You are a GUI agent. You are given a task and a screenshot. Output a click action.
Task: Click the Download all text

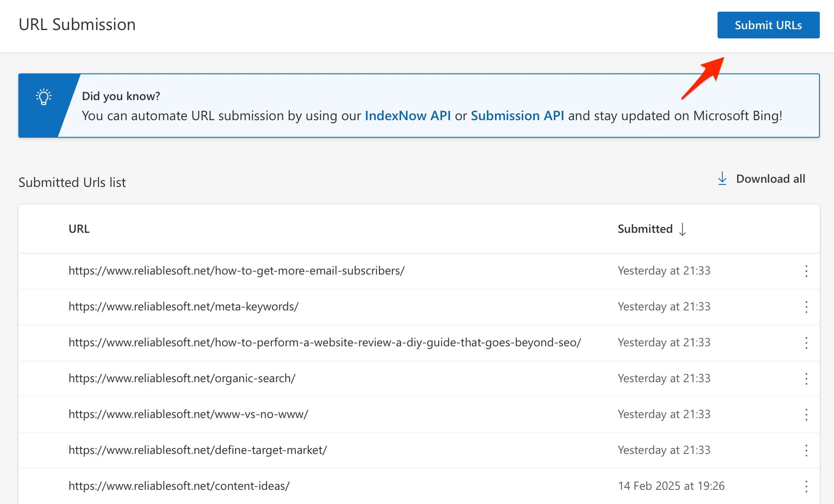[771, 179]
